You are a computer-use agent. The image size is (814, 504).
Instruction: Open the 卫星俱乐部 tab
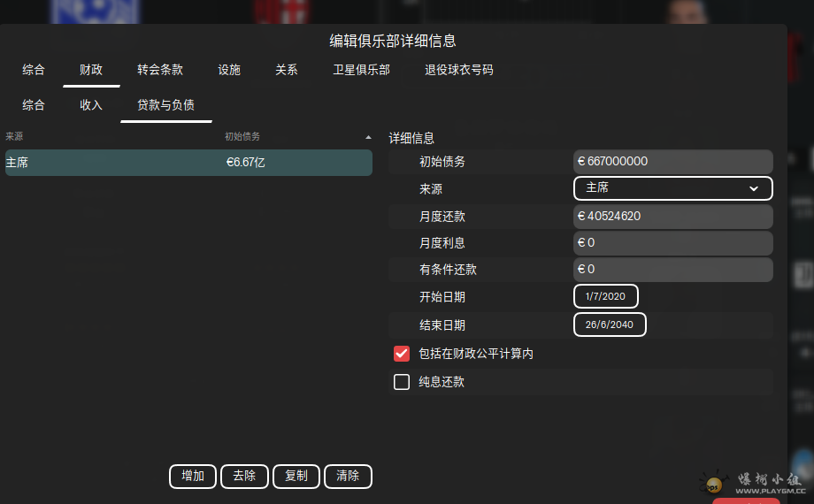coord(361,70)
